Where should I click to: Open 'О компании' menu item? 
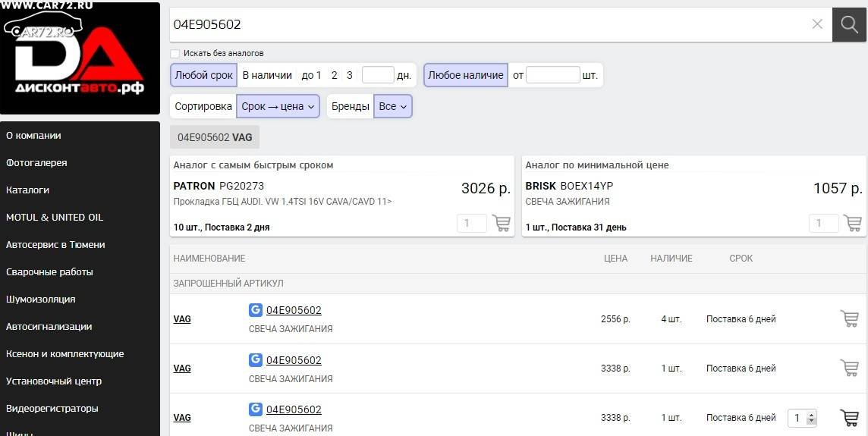[34, 136]
